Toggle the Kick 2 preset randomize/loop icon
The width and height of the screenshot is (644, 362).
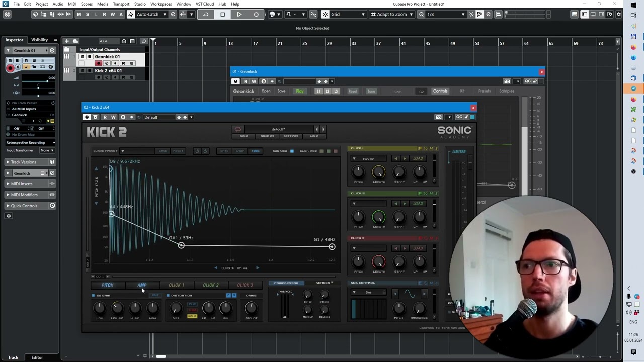pos(238,129)
